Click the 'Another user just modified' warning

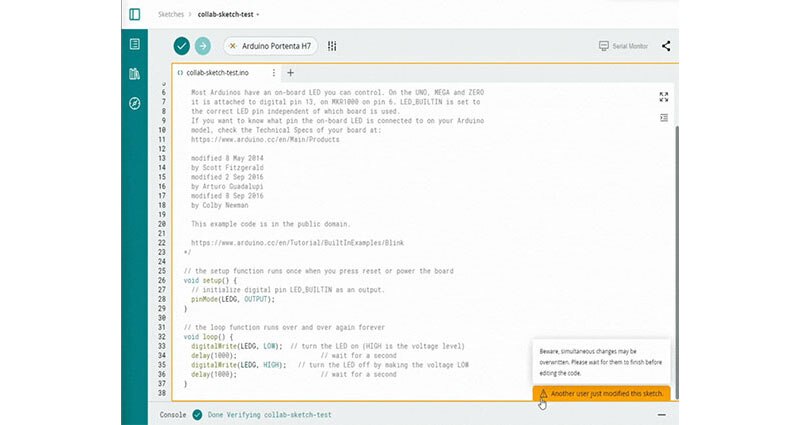tap(602, 393)
